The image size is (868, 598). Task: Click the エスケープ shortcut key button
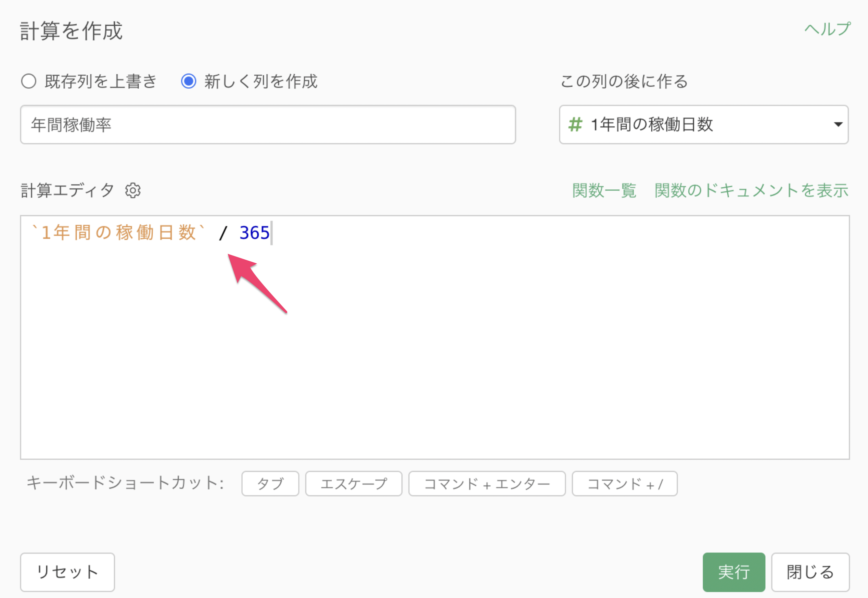[354, 483]
